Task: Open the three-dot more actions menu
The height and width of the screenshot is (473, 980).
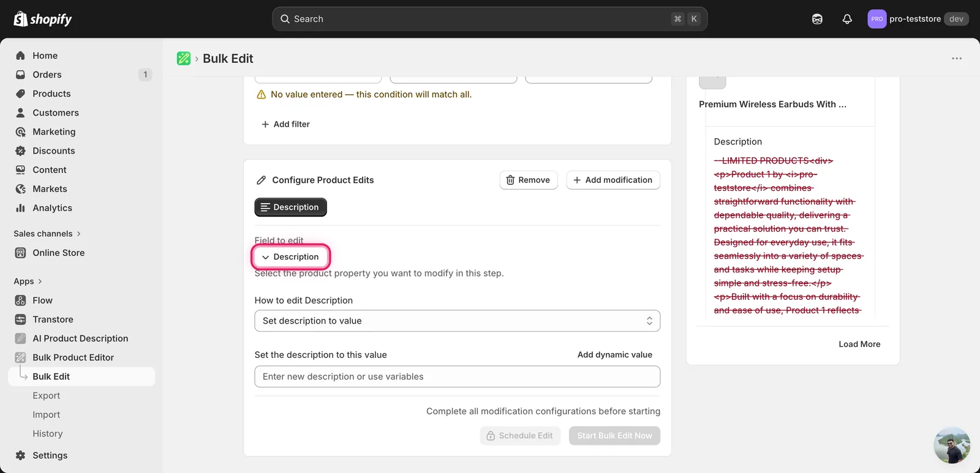Action: (x=957, y=59)
